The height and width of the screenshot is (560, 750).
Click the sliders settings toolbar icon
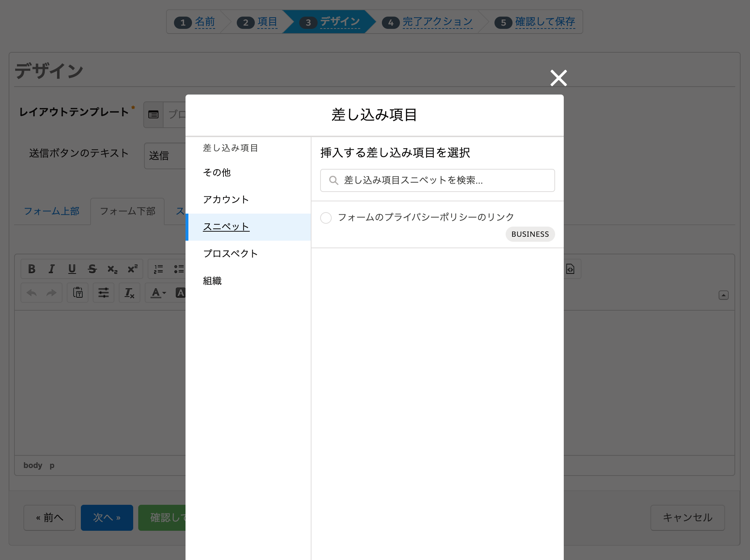pyautogui.click(x=104, y=293)
